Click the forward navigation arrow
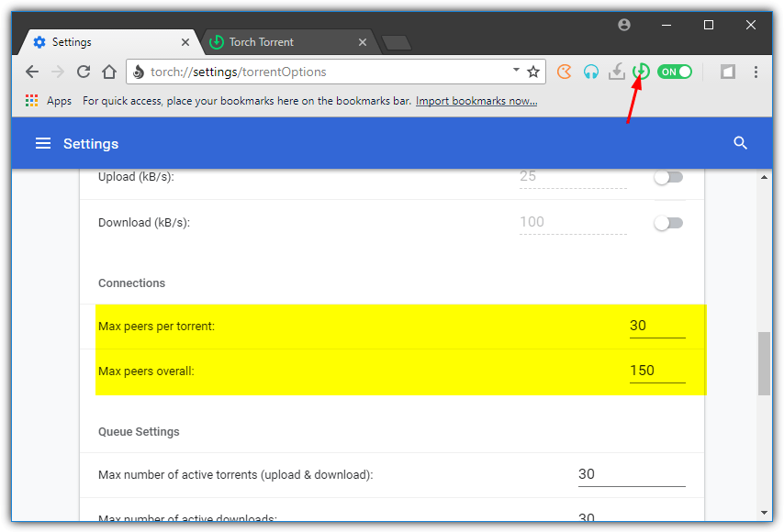Image resolution: width=784 pixels, height=532 pixels. (x=58, y=72)
